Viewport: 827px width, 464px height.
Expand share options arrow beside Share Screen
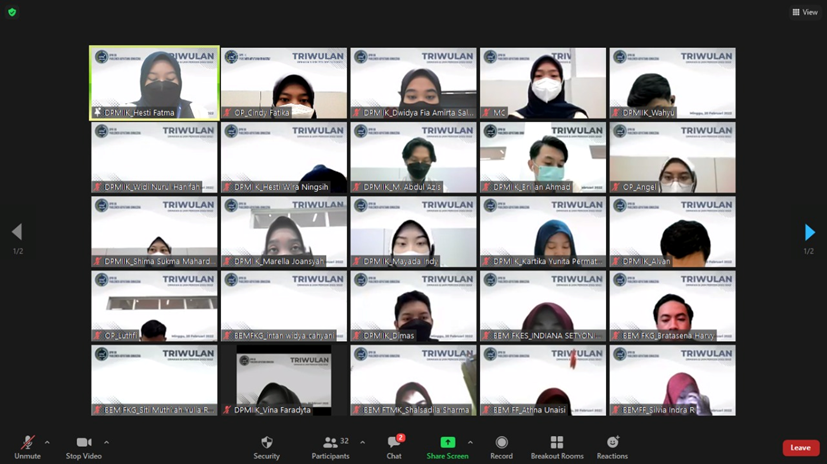[x=470, y=442]
